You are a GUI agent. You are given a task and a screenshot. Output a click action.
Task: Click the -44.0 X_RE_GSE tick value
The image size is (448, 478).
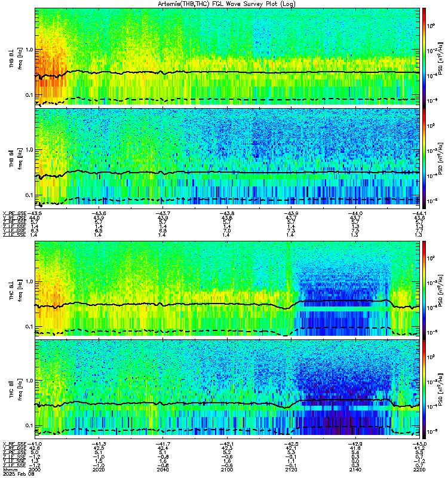click(x=355, y=214)
